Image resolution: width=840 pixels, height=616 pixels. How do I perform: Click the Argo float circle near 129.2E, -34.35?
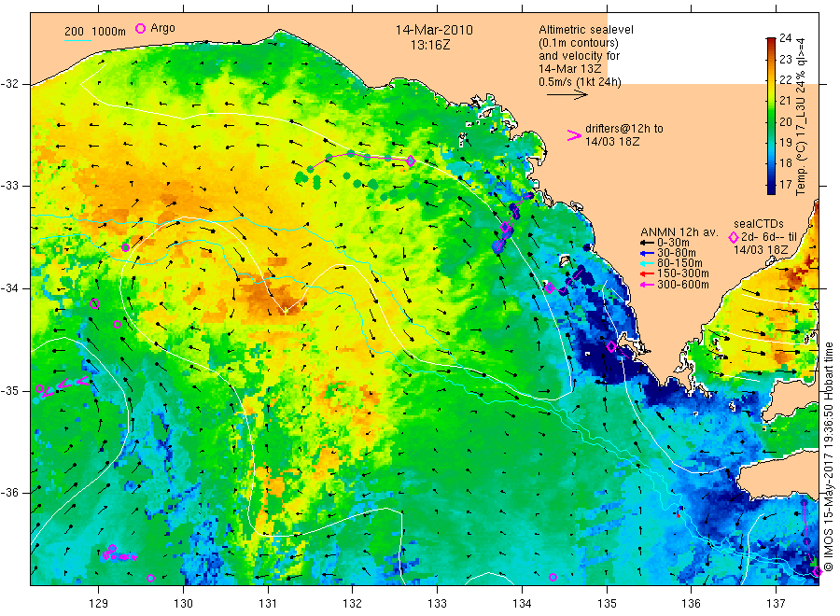pyautogui.click(x=117, y=324)
